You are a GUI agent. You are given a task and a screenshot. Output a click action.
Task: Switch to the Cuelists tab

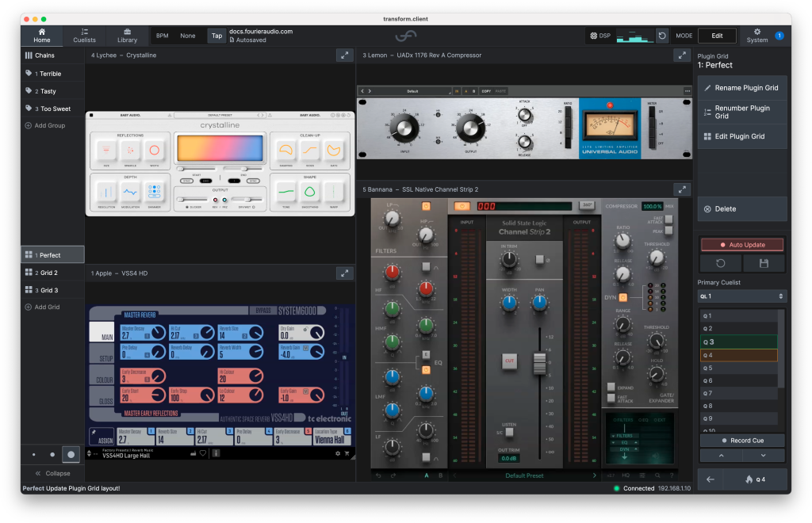[84, 36]
